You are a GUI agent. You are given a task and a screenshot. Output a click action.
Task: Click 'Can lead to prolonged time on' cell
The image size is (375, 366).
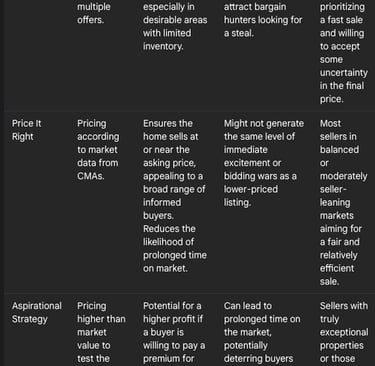262,332
